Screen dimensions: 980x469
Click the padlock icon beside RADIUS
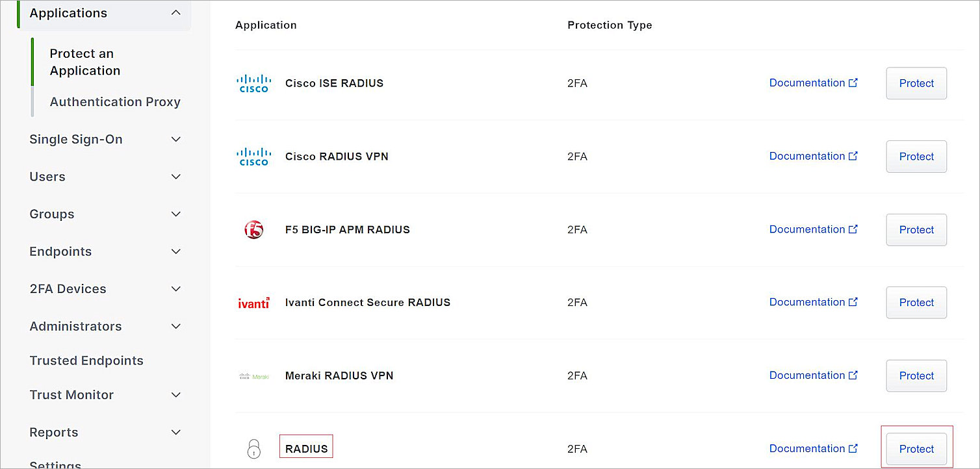(254, 448)
